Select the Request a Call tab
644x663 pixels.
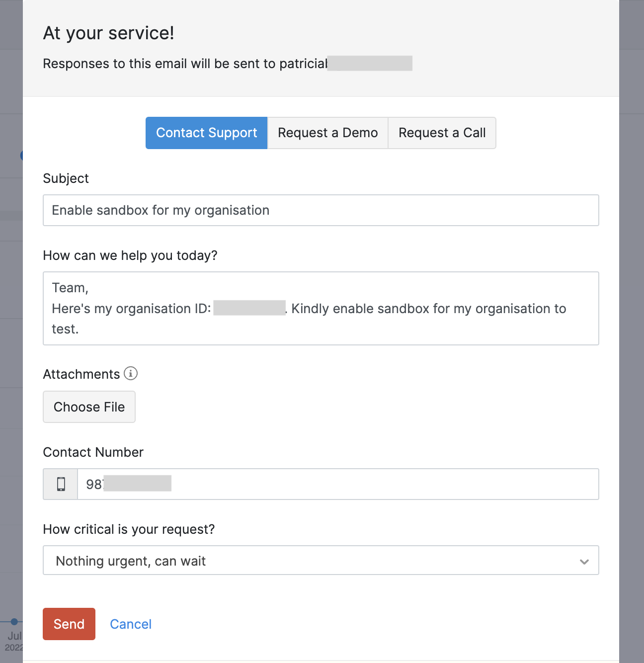(x=442, y=133)
